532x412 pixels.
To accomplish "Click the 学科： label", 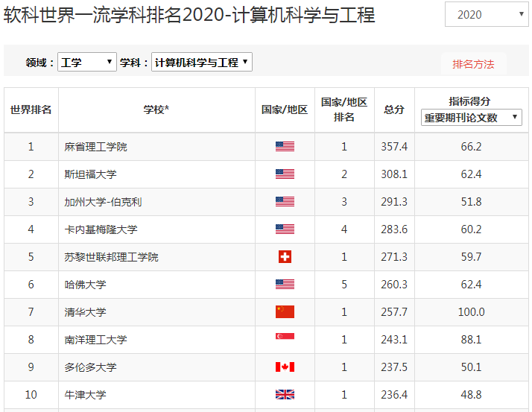I will [x=133, y=63].
